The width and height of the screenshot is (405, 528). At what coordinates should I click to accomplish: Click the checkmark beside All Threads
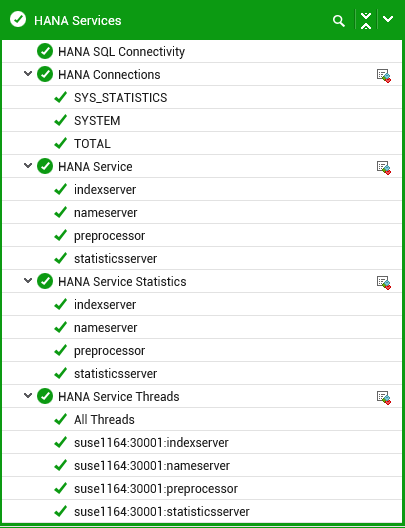point(61,419)
